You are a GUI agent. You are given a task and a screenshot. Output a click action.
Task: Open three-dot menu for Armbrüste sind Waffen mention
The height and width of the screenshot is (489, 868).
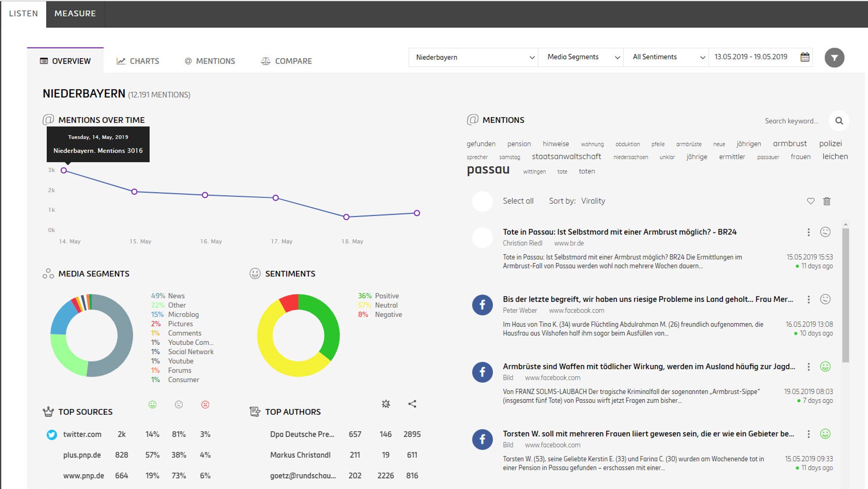(809, 367)
